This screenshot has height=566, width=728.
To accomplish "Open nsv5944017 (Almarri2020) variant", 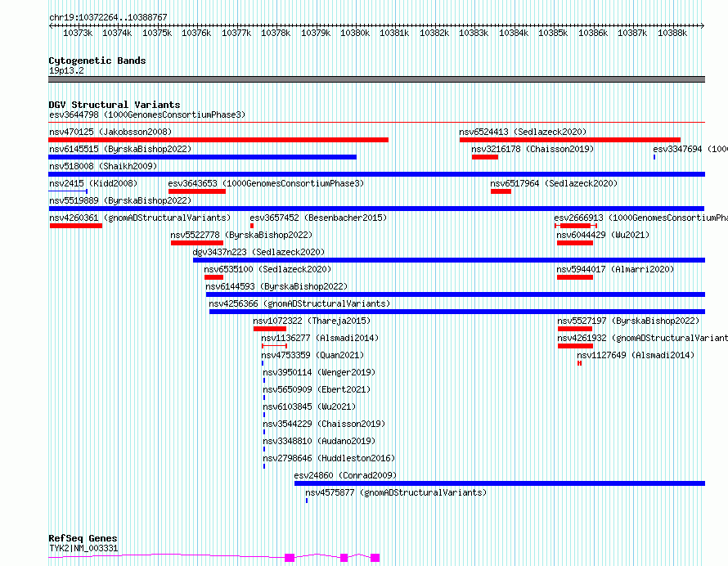I will [615, 269].
